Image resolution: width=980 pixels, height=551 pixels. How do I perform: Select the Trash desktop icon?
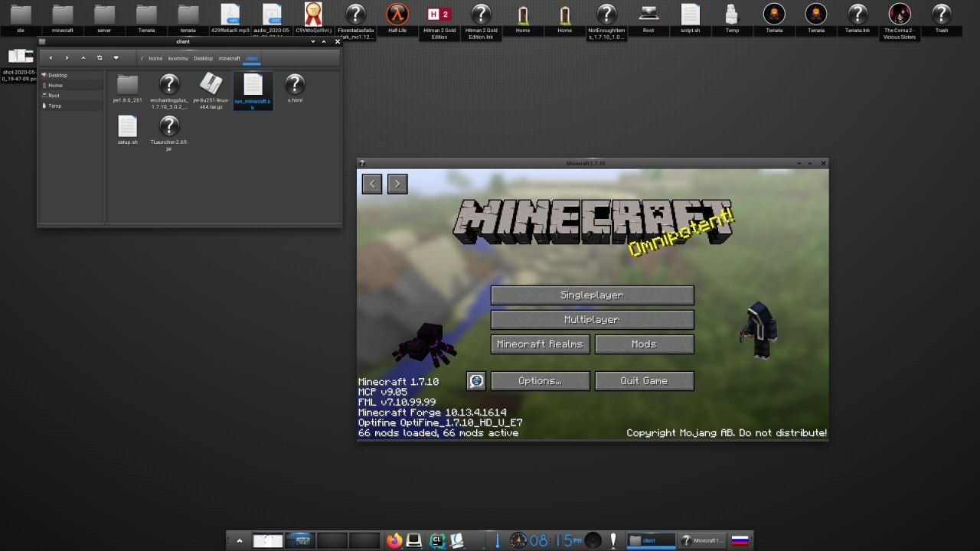coord(942,18)
